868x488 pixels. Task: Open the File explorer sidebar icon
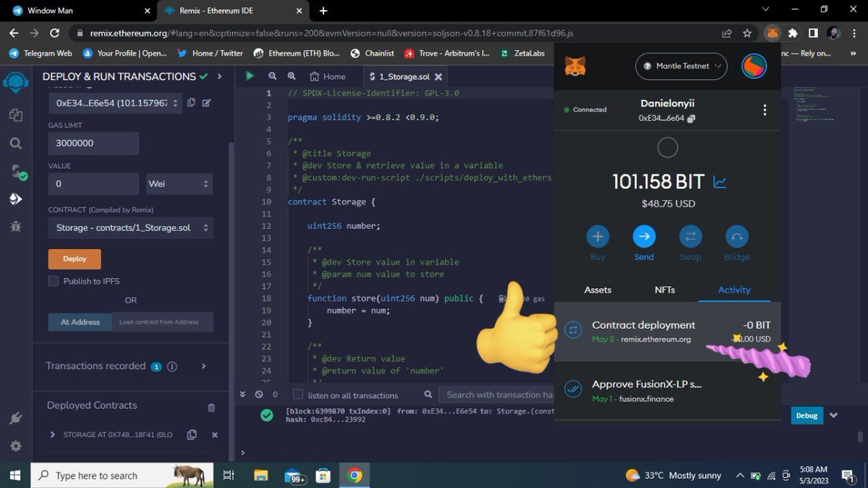[16, 115]
